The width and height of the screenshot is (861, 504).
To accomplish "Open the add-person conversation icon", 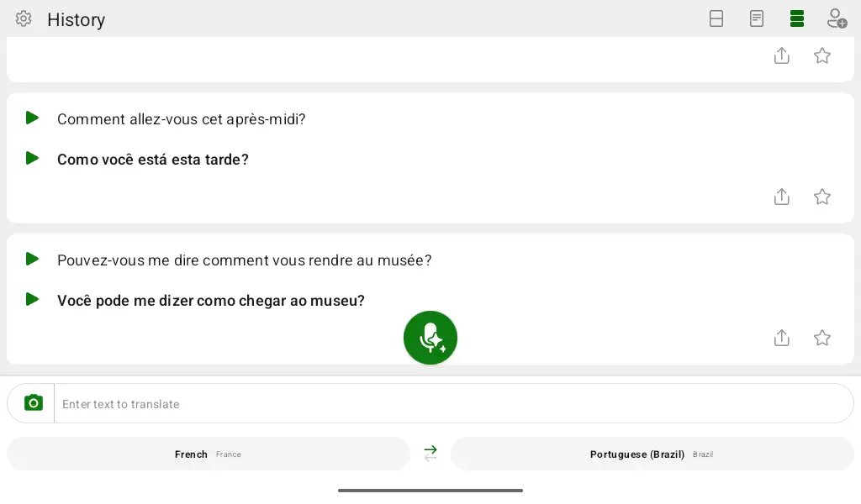I will point(837,19).
